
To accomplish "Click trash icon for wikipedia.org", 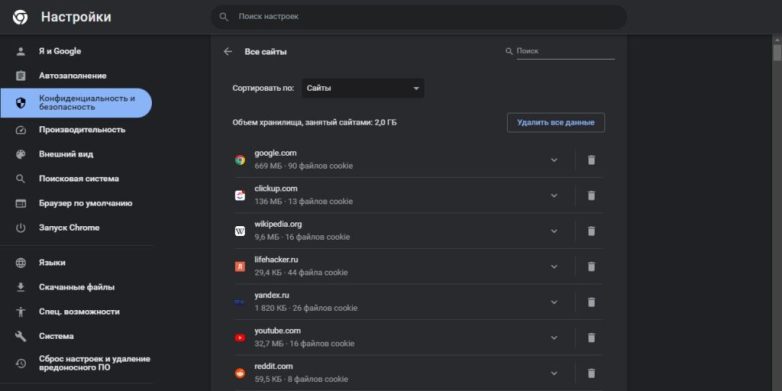I will (x=591, y=231).
